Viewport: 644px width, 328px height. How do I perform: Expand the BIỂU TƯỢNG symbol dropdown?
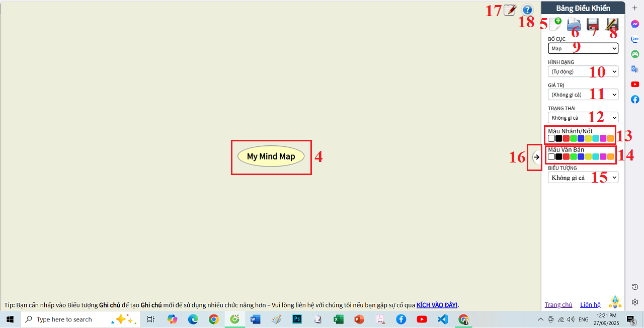pyautogui.click(x=583, y=177)
